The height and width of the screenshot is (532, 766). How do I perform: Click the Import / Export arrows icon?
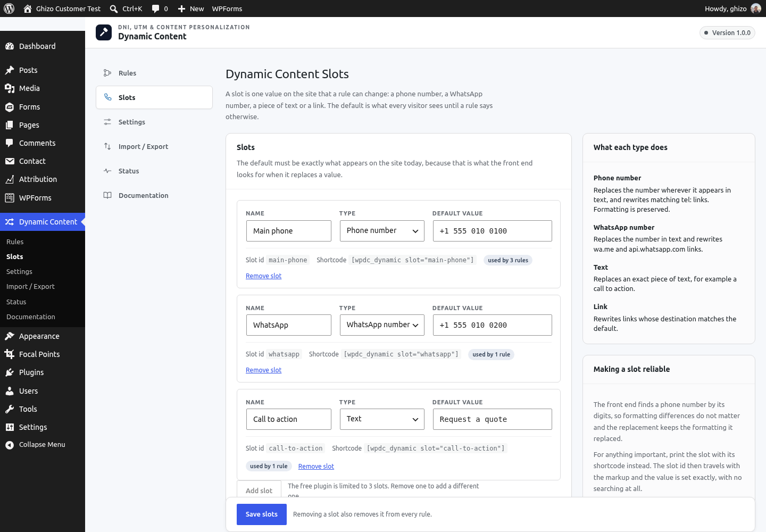(x=107, y=146)
